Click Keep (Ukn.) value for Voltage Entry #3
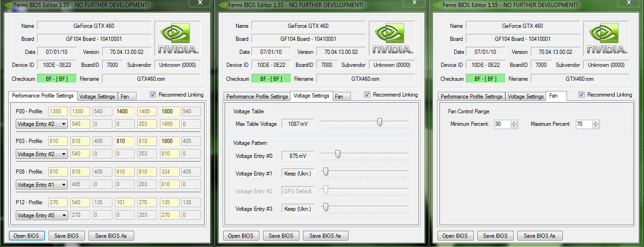The image size is (644, 247). click(x=298, y=209)
